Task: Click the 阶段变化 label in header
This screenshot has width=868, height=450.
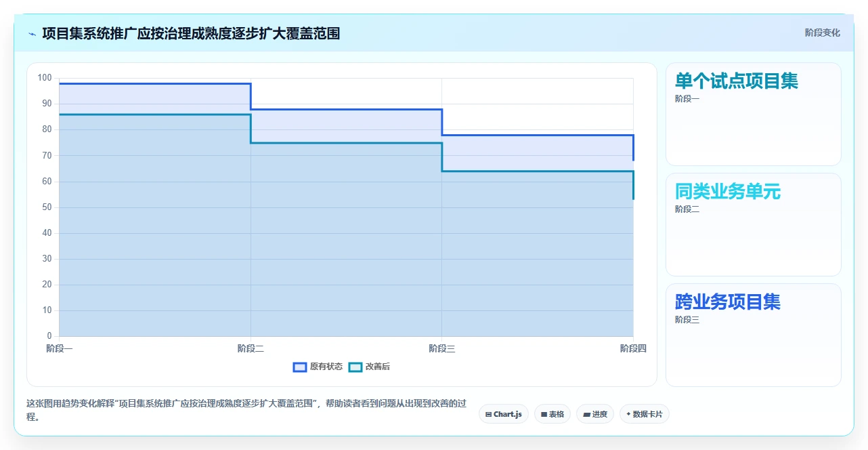Action: [x=822, y=33]
